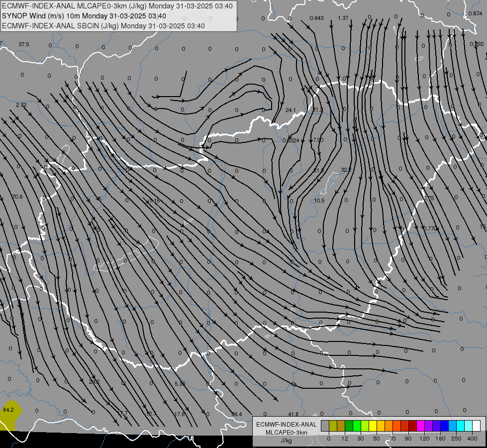Choose the magenta legend swatch

420,426
